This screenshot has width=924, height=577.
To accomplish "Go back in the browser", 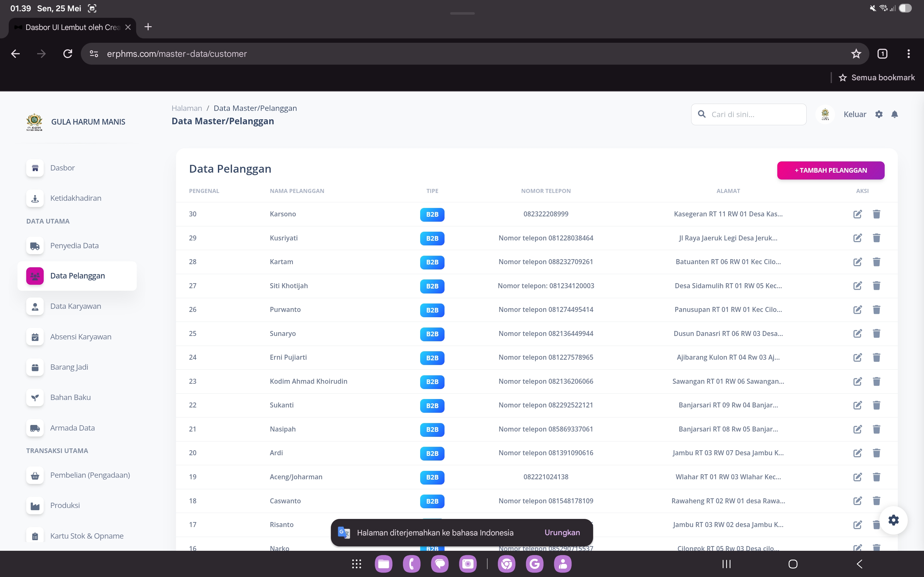I will click(15, 54).
